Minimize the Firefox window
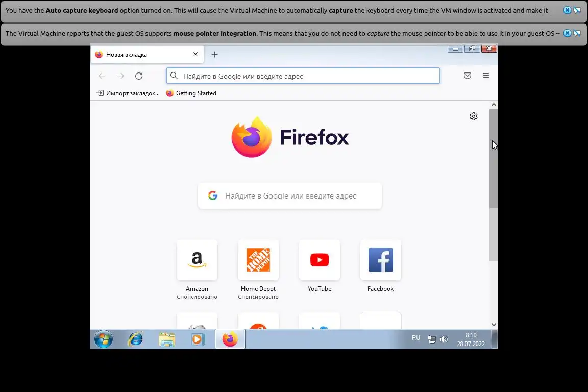 click(455, 48)
